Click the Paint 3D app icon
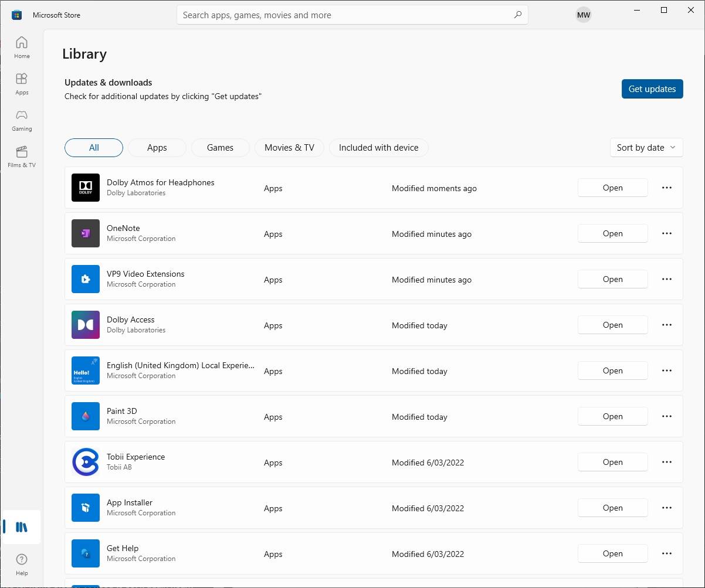Screen dimensions: 705x588 [x=86, y=416]
